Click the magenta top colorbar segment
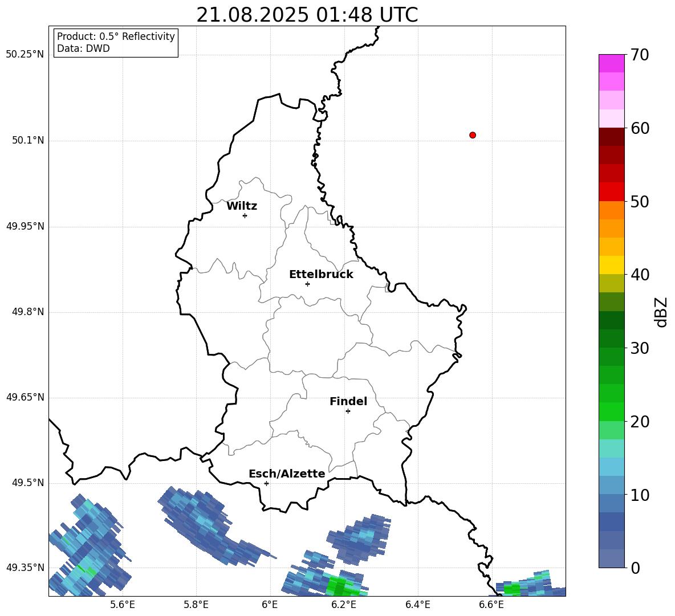Image resolution: width=675 pixels, height=616 pixels. coord(611,63)
